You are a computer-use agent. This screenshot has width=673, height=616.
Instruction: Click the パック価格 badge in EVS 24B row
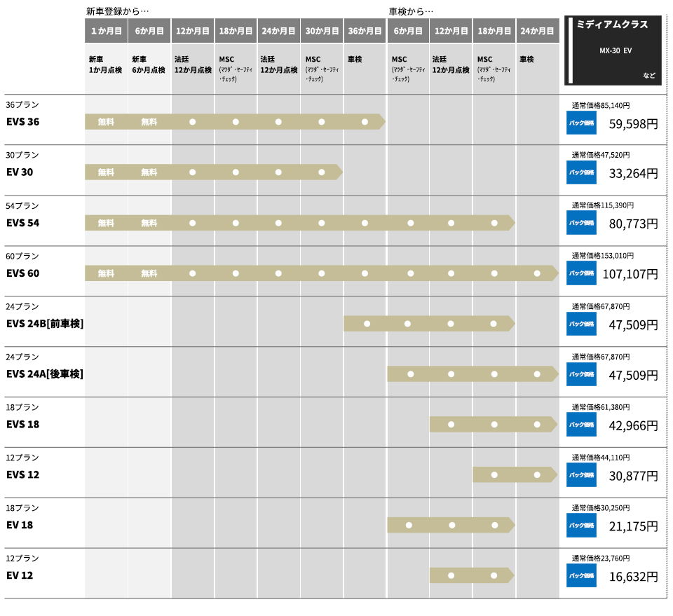(581, 324)
